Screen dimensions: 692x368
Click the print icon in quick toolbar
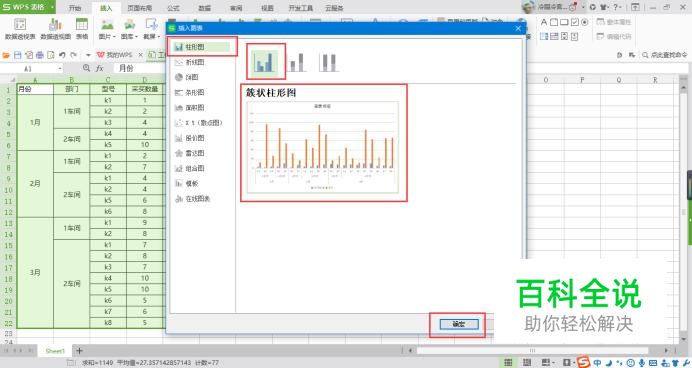[x=40, y=55]
